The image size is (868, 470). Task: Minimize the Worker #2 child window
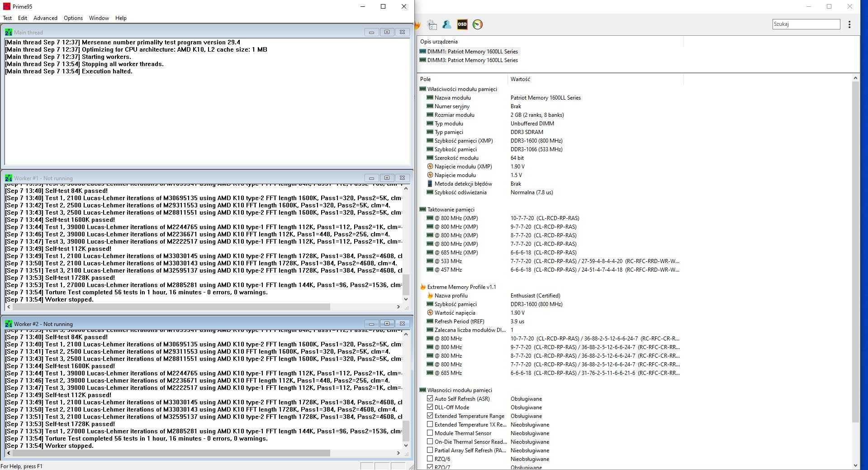click(x=371, y=324)
